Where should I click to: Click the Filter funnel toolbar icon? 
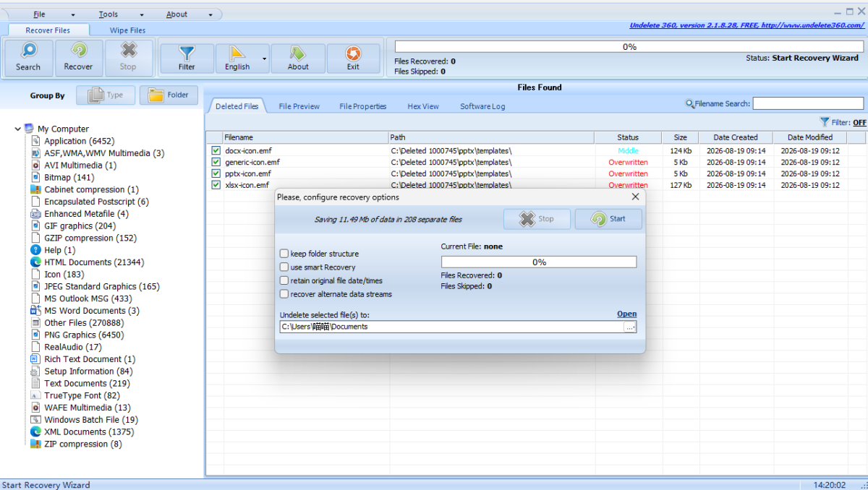point(187,53)
